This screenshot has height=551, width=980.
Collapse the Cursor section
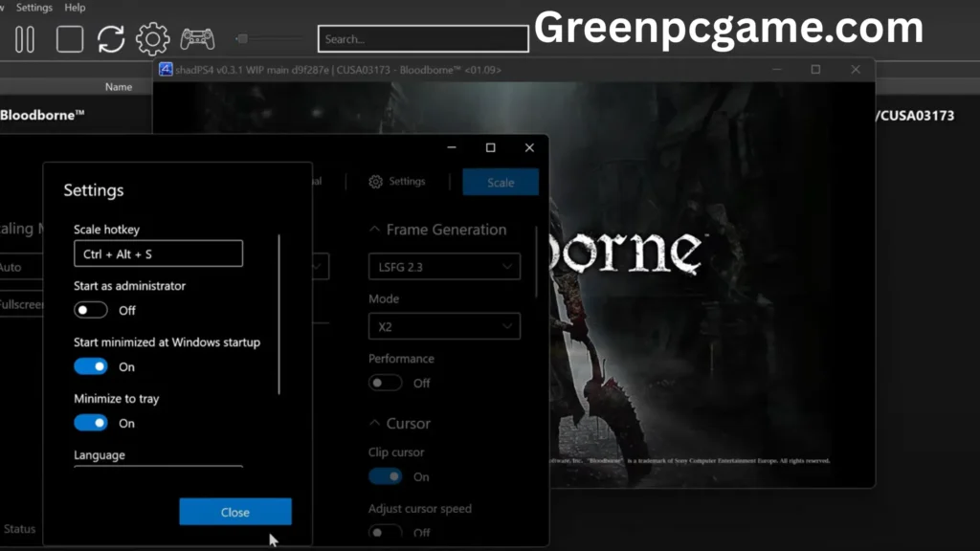click(x=374, y=423)
